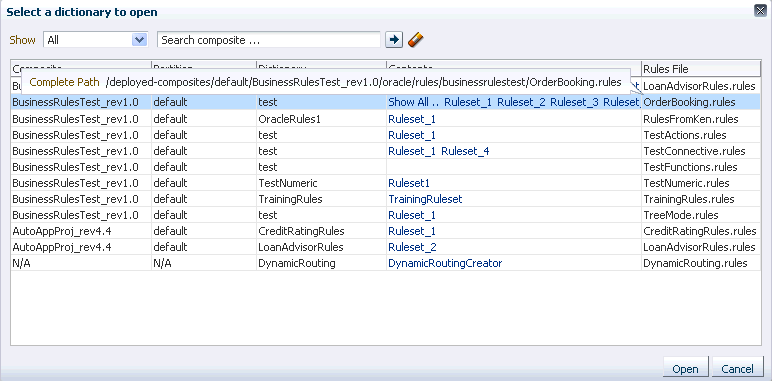Viewport: 772px width, 381px height.
Task: Open the Ruleset_4 link in the TestConnective row
Action: coord(465,151)
